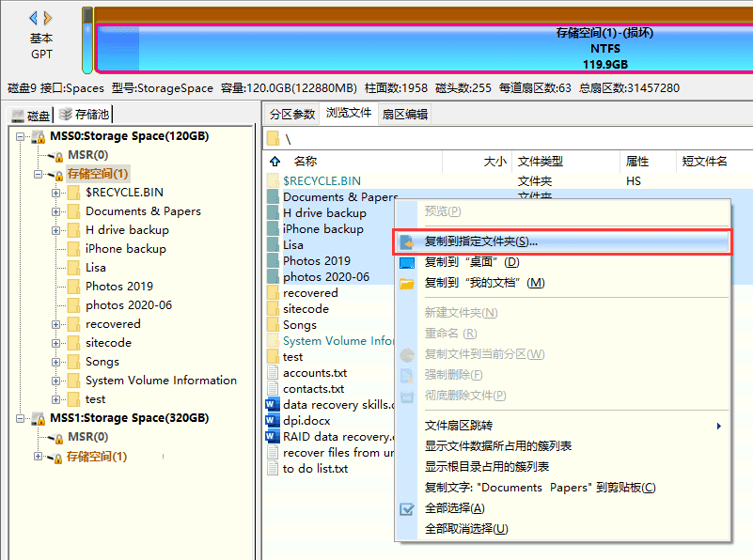The height and width of the screenshot is (560, 753).
Task: Click the iPhone backup folder icon in tree
Action: tap(74, 249)
